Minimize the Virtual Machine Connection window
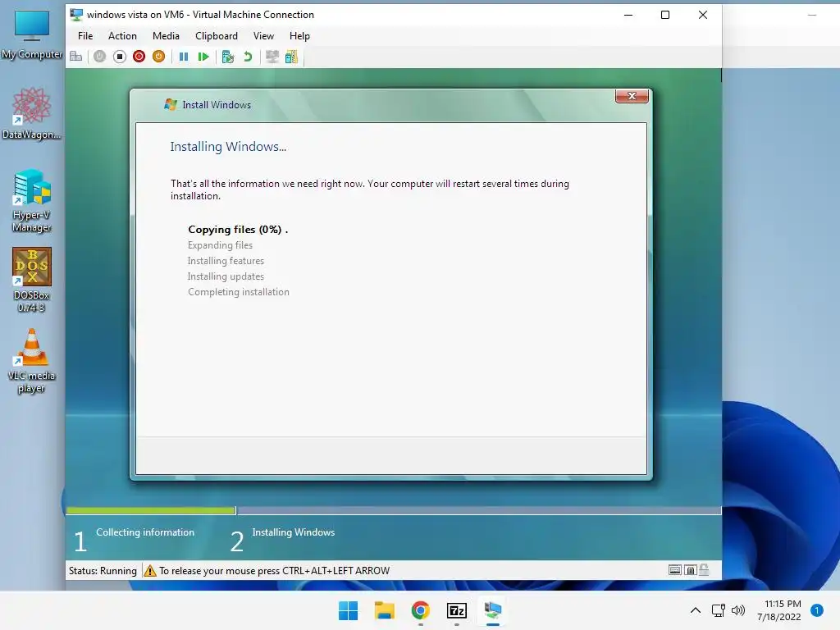The height and width of the screenshot is (630, 840). tap(628, 15)
